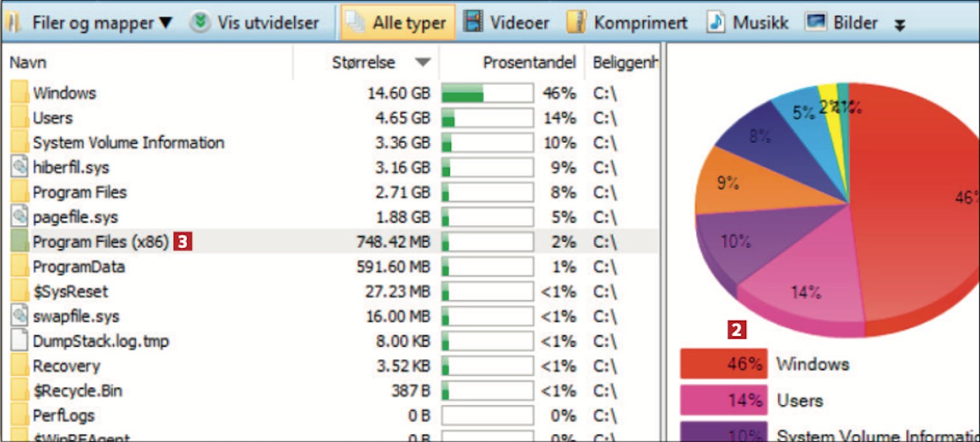This screenshot has width=980, height=442.
Task: Click the hiberfil.sys file icon
Action: pyautogui.click(x=20, y=167)
